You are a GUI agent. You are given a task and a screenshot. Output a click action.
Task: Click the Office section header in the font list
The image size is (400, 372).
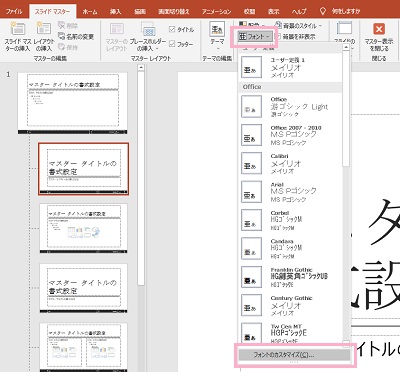pos(290,87)
